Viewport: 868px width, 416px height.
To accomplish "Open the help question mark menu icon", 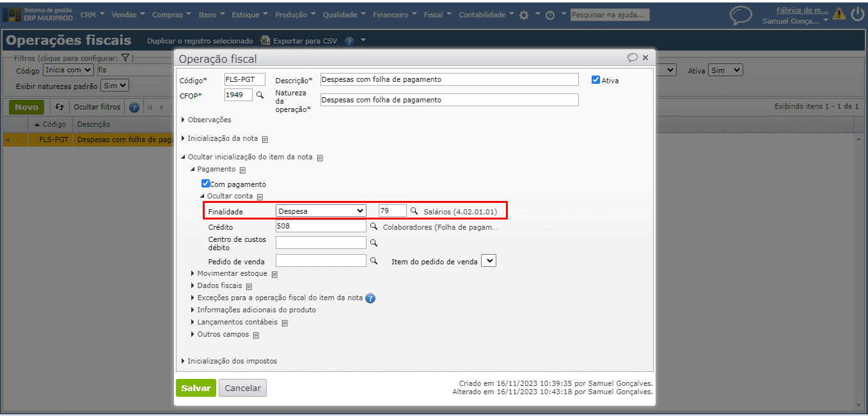I will [550, 15].
